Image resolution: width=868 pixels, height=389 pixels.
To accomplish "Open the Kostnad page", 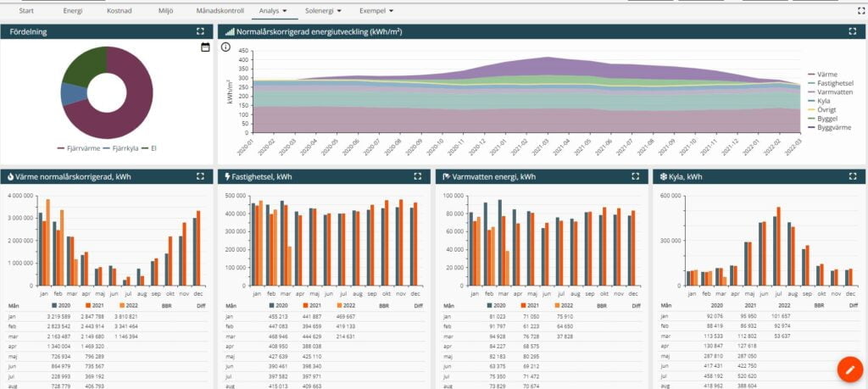I will tap(119, 12).
